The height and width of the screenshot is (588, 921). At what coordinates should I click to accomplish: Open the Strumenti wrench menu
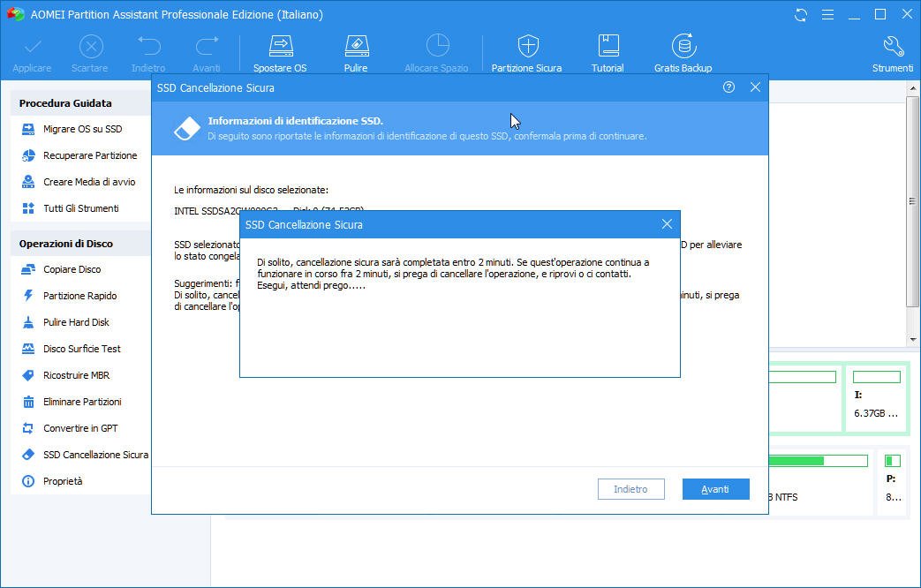(x=893, y=54)
